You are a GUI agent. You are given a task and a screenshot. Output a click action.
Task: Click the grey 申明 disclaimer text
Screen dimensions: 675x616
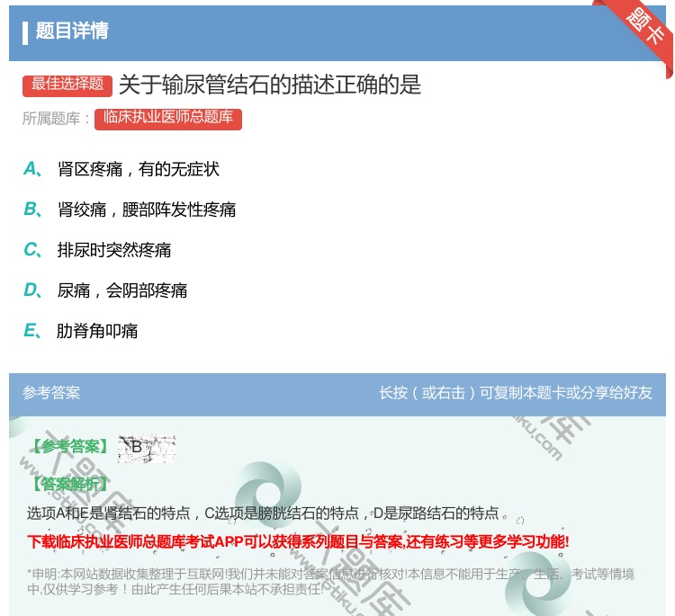(x=330, y=581)
